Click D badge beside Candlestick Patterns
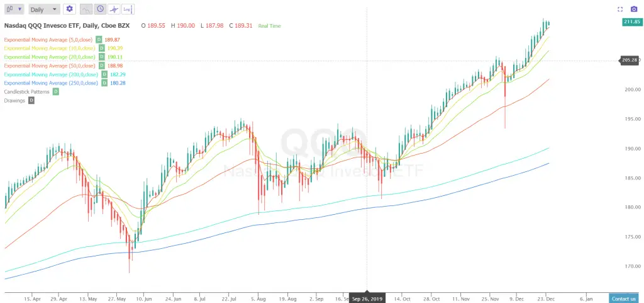Viewport: 644px width, 303px height. 56,92
